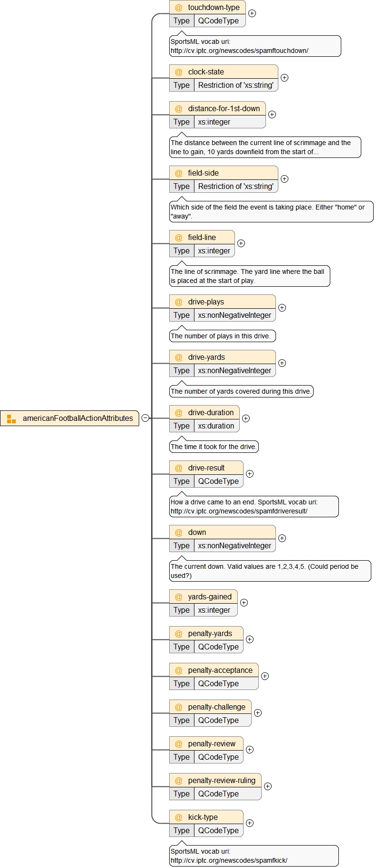Click the @ icon beside kick-type
This screenshot has width=377, height=868.
pyautogui.click(x=179, y=817)
